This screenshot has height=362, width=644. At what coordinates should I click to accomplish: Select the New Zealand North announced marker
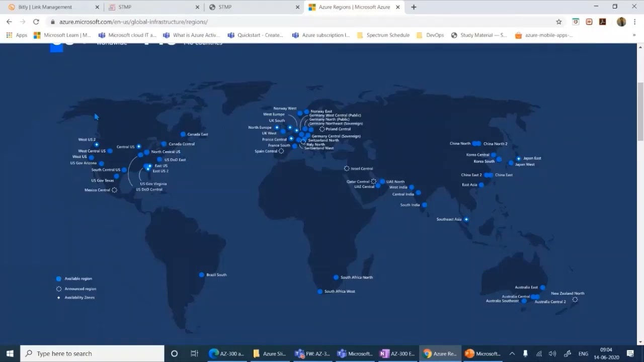(575, 300)
